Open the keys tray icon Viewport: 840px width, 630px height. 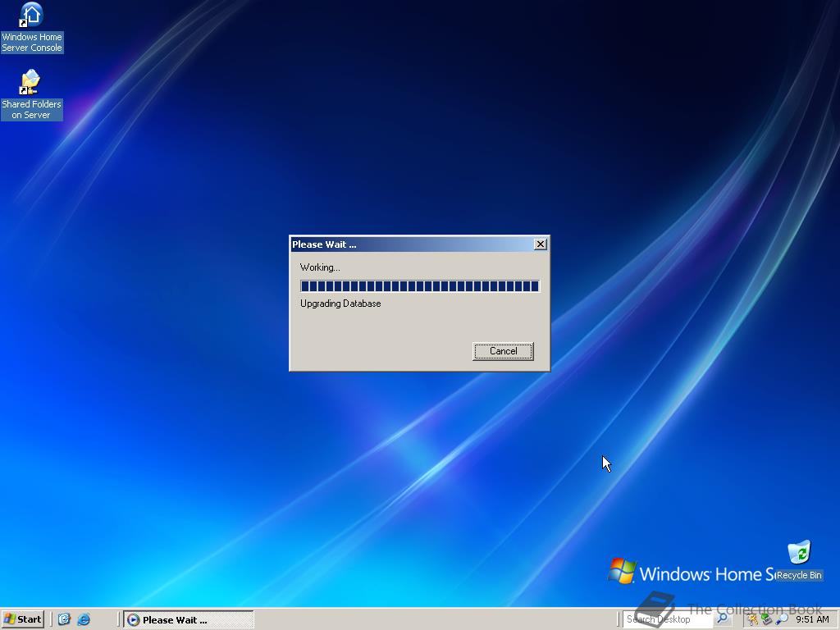(x=753, y=620)
